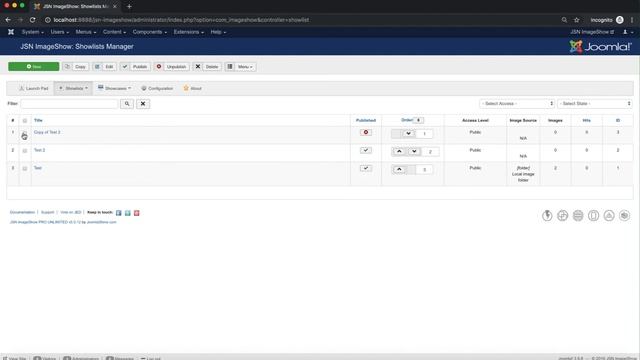Switch to the Configuration tab
This screenshot has width=640, height=360.
click(x=157, y=88)
